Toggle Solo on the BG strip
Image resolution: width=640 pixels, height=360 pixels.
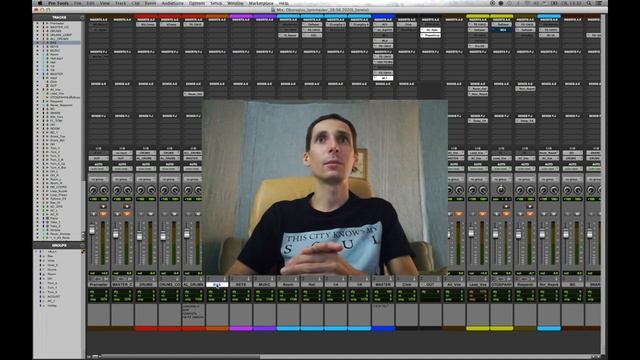tap(567, 214)
